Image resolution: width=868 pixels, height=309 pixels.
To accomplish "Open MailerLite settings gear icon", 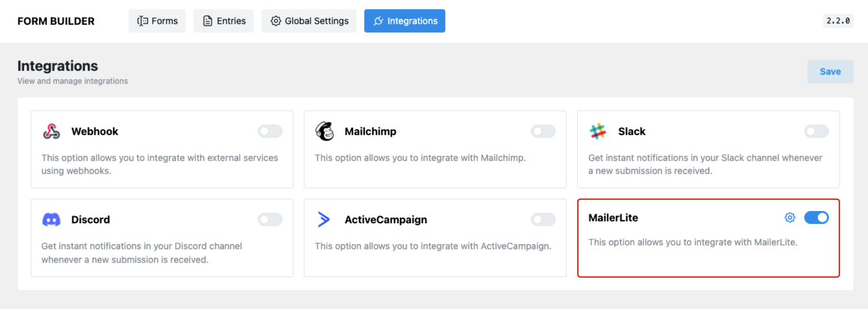I will pos(790,217).
